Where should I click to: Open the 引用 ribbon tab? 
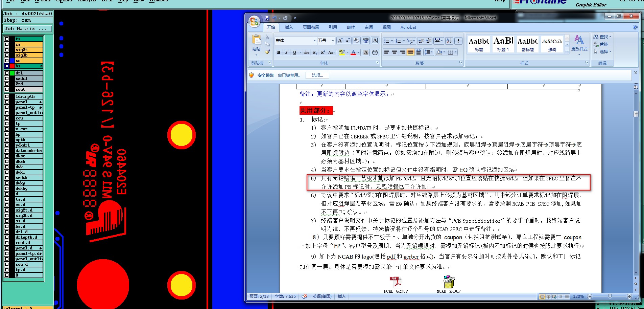pyautogui.click(x=333, y=27)
